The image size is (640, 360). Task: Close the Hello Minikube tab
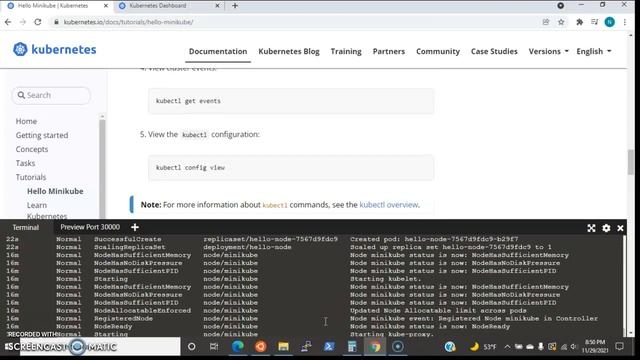click(x=106, y=6)
